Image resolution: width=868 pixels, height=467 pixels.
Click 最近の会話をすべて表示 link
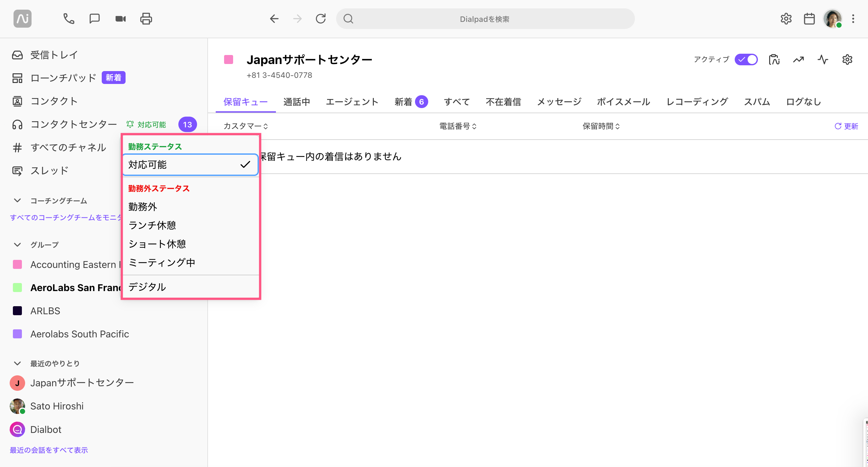[x=49, y=450]
